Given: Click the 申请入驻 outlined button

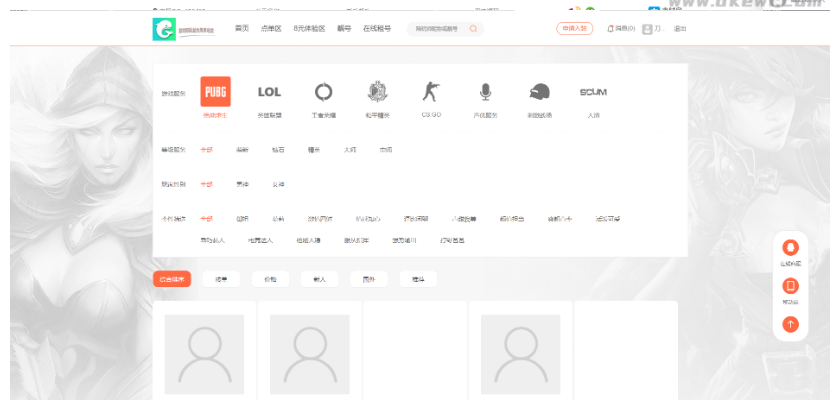Looking at the screenshot, I should (575, 29).
